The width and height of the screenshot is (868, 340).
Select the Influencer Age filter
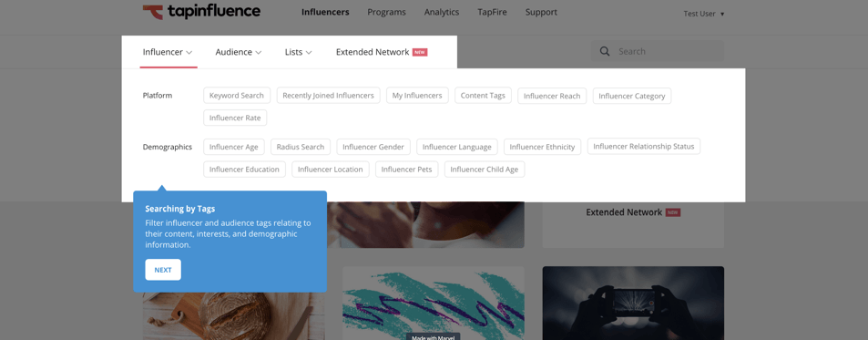234,147
